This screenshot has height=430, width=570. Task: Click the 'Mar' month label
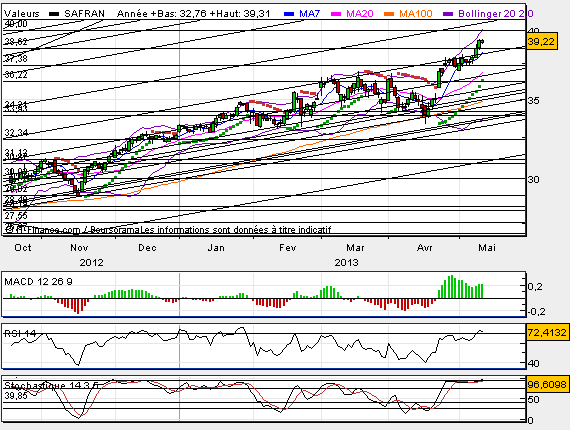pos(355,248)
